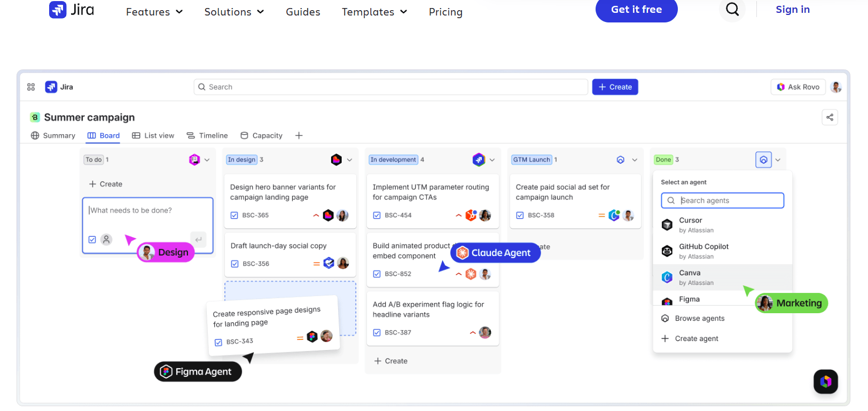Choose GitHub Copilot from the agent list
The height and width of the screenshot is (411, 868).
(x=722, y=251)
